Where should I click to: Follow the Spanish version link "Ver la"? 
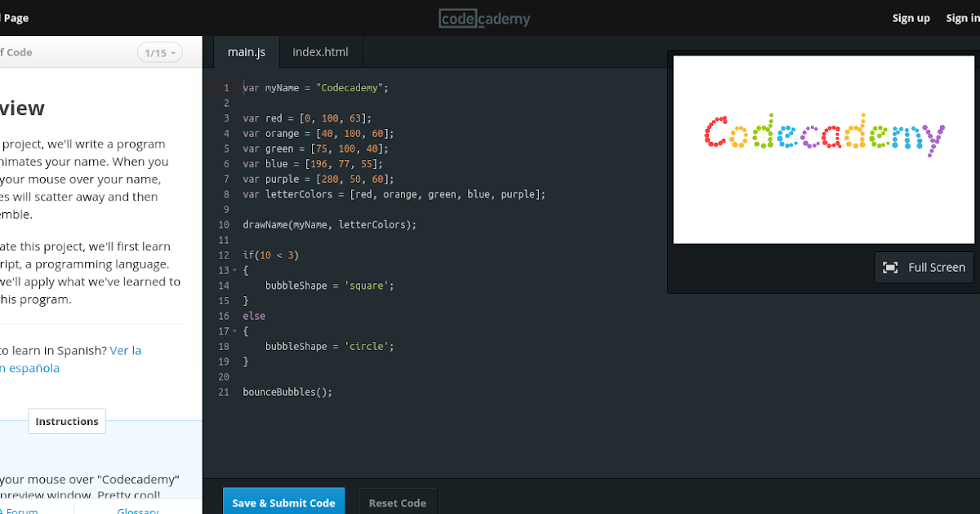[x=126, y=350]
